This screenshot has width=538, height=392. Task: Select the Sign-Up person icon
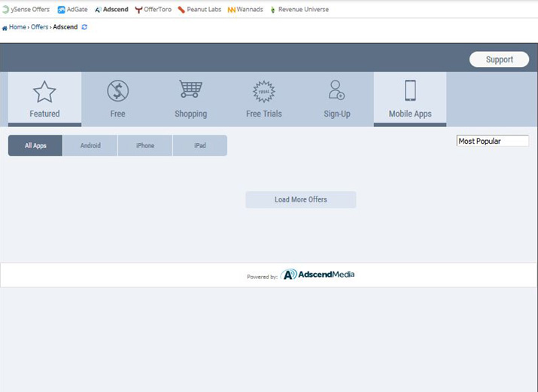click(336, 90)
